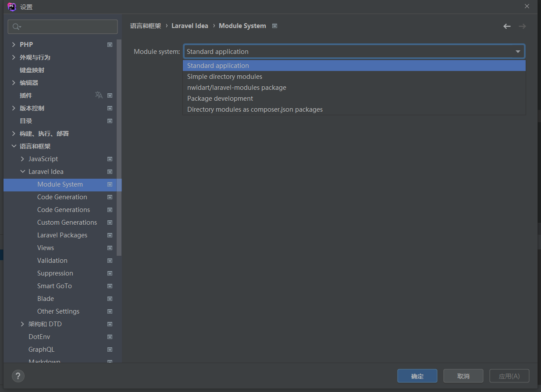Expand the 构建、执行、部署 node
The height and width of the screenshot is (392, 541).
tap(14, 134)
